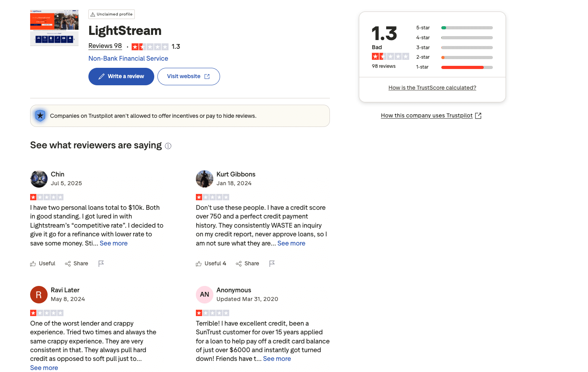The height and width of the screenshot is (372, 588).
Task: Click the Visit website button
Action: point(188,76)
